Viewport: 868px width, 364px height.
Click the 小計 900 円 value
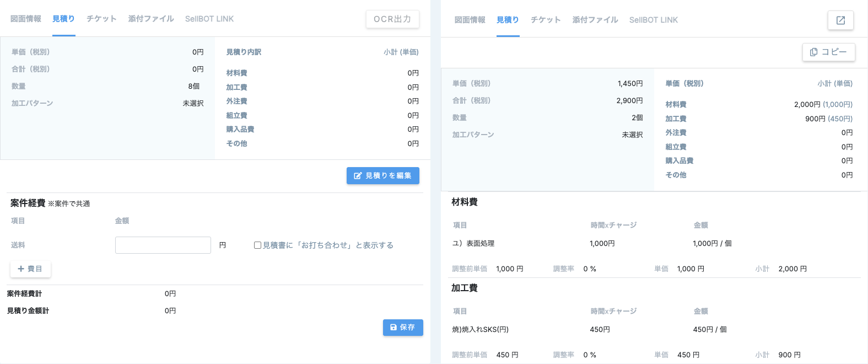coord(790,355)
